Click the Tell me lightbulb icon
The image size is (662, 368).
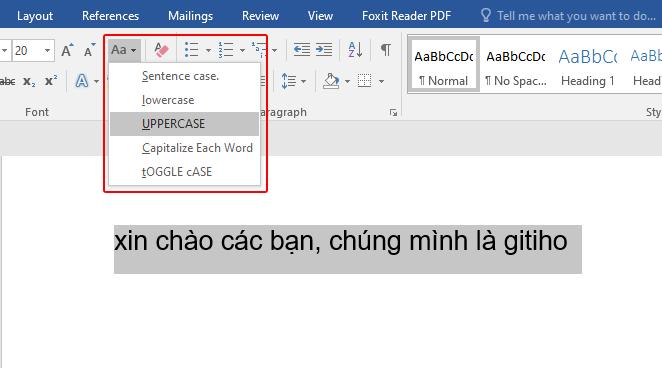coord(486,16)
